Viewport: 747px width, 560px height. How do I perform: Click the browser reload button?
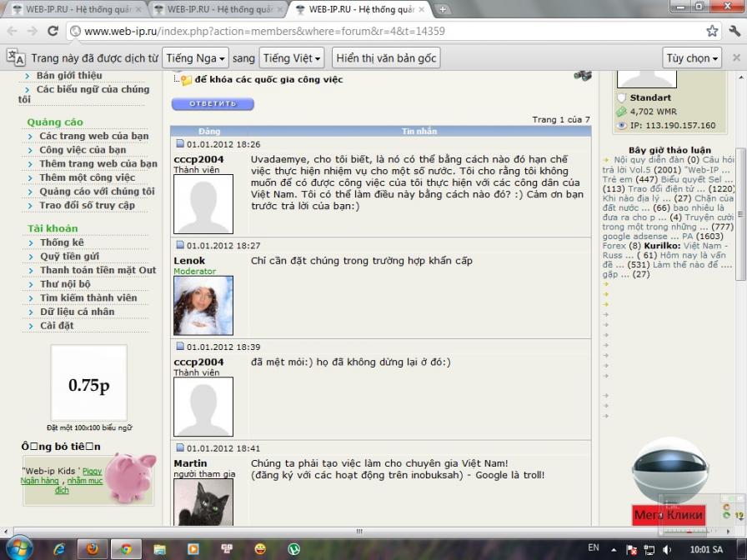[x=53, y=31]
